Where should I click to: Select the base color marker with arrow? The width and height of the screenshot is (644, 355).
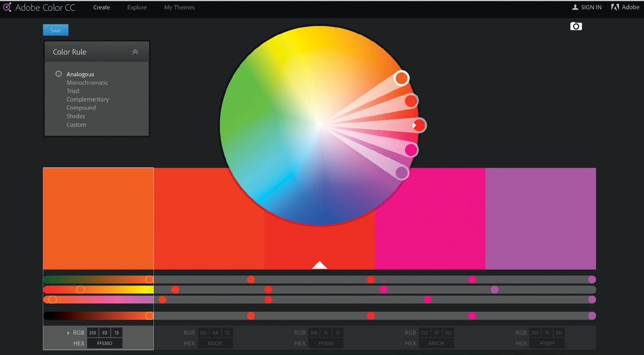click(x=419, y=125)
